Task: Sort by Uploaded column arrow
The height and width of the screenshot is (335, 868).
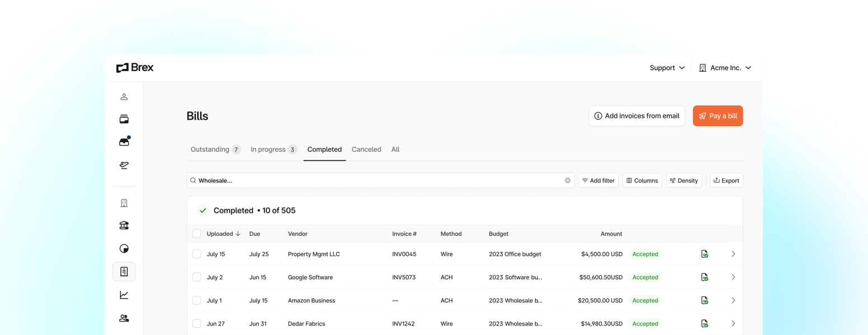Action: pos(238,234)
